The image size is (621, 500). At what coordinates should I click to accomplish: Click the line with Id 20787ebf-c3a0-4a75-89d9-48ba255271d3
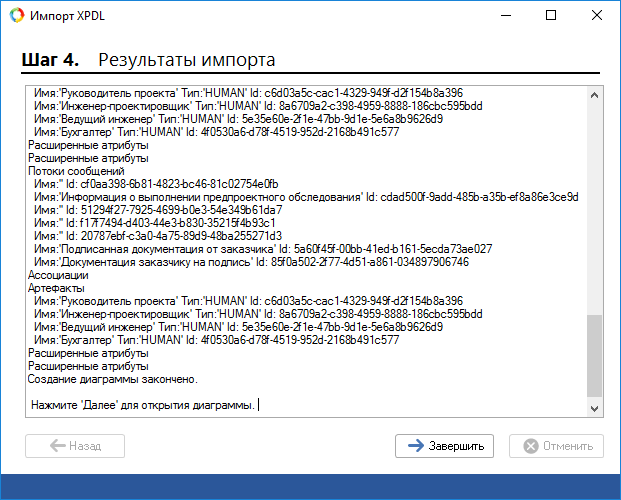point(158,236)
